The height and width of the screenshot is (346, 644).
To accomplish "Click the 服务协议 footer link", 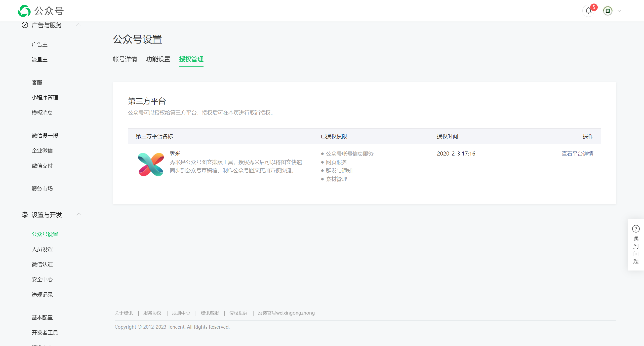I will (x=152, y=313).
